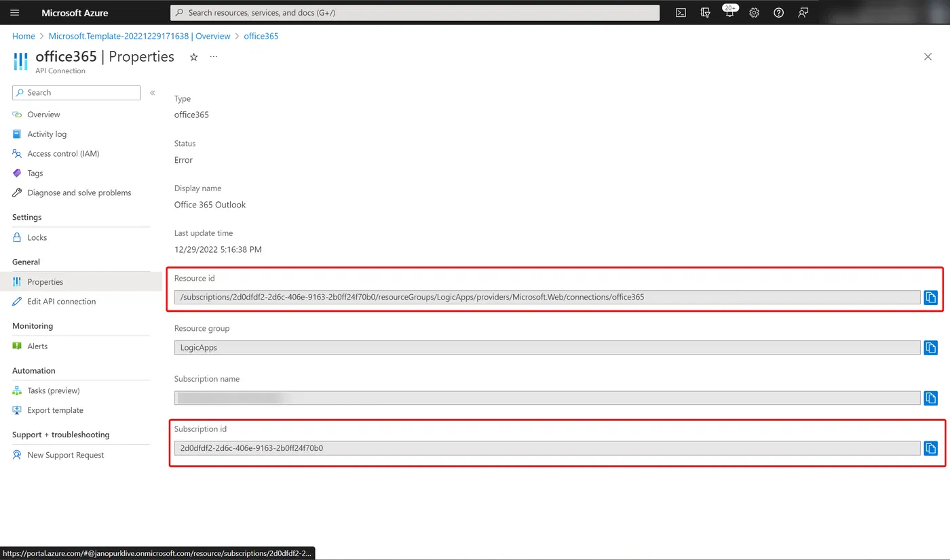Click the Microsoft Azure logo text
The width and height of the screenshot is (950, 560).
tap(75, 13)
